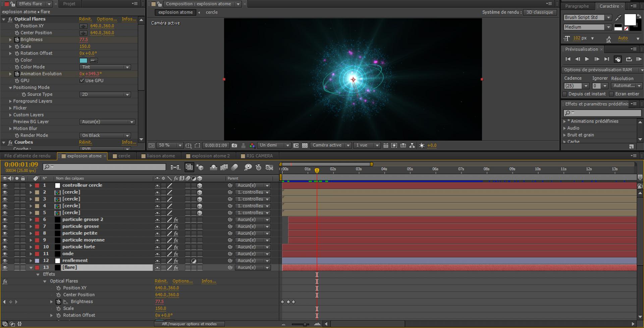Click the play button in Prévisualisation panel

coord(587,59)
